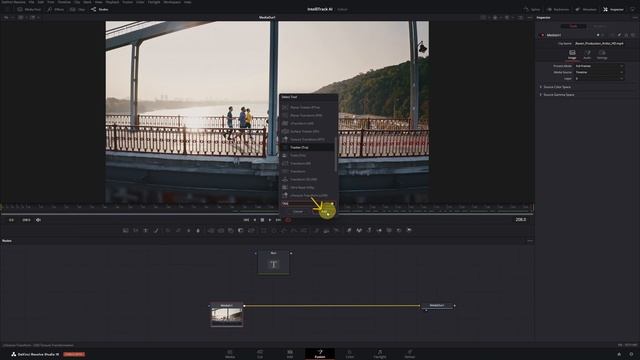Open the Edit menu

point(41,2)
